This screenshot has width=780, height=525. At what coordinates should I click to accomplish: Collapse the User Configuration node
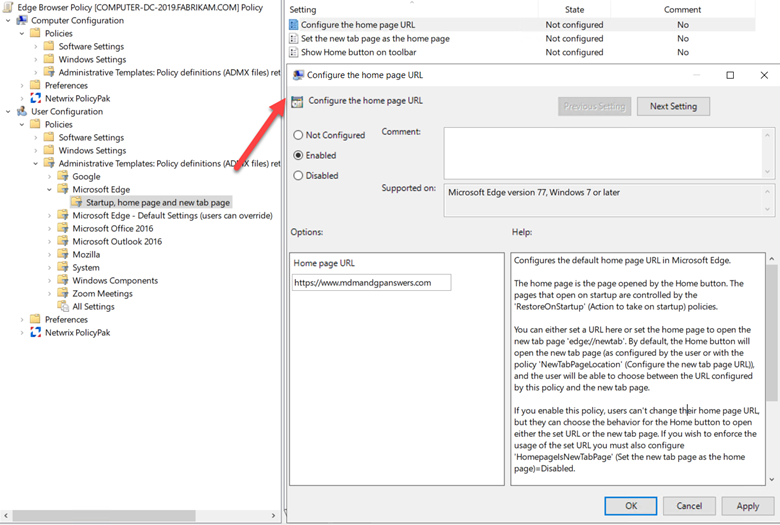pyautogui.click(x=8, y=111)
